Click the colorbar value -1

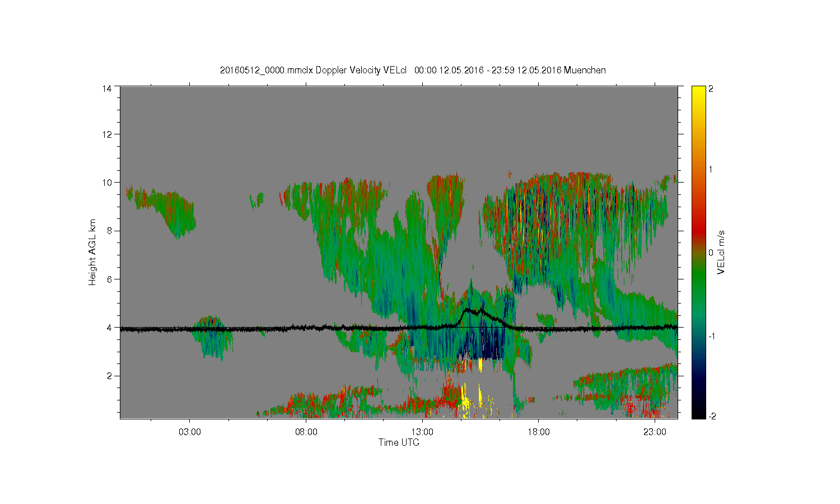pos(712,335)
